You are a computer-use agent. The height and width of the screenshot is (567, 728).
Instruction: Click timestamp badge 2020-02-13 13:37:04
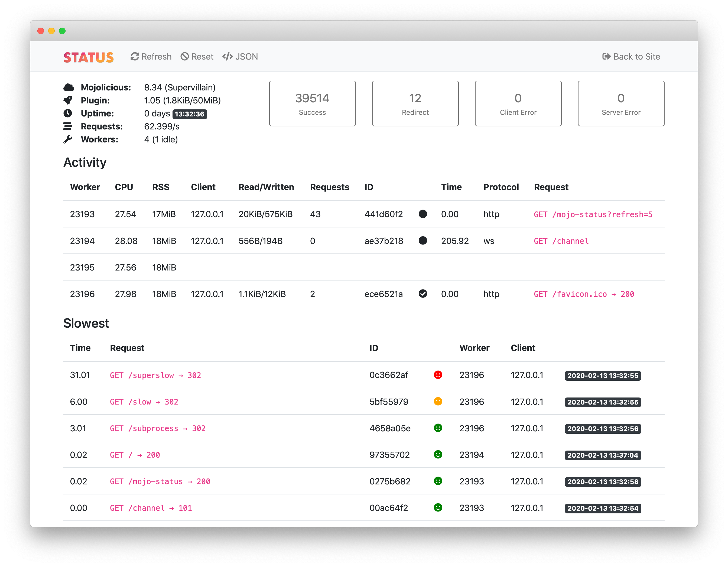(603, 455)
